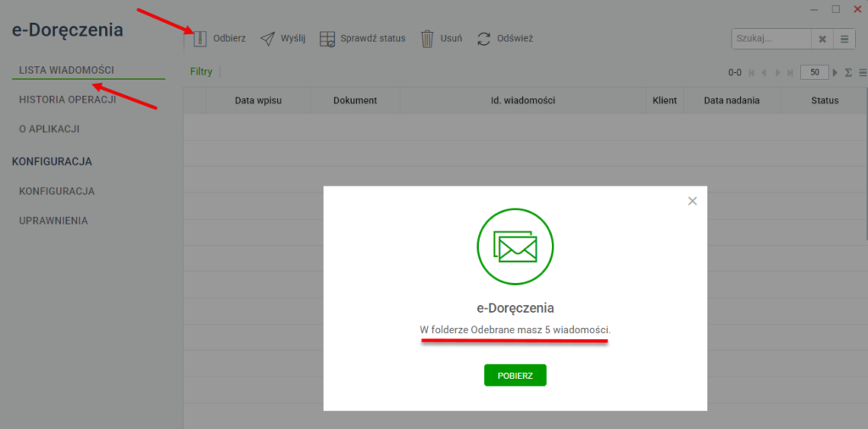868x429 pixels.
Task: Click the text "W folderze Odebrane masz 5 wiadomości."
Action: click(515, 330)
